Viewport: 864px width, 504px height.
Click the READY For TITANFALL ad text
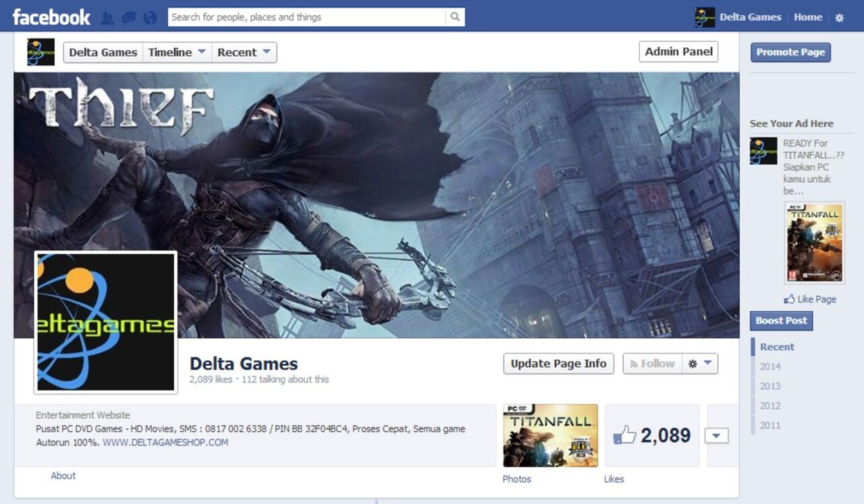click(813, 167)
